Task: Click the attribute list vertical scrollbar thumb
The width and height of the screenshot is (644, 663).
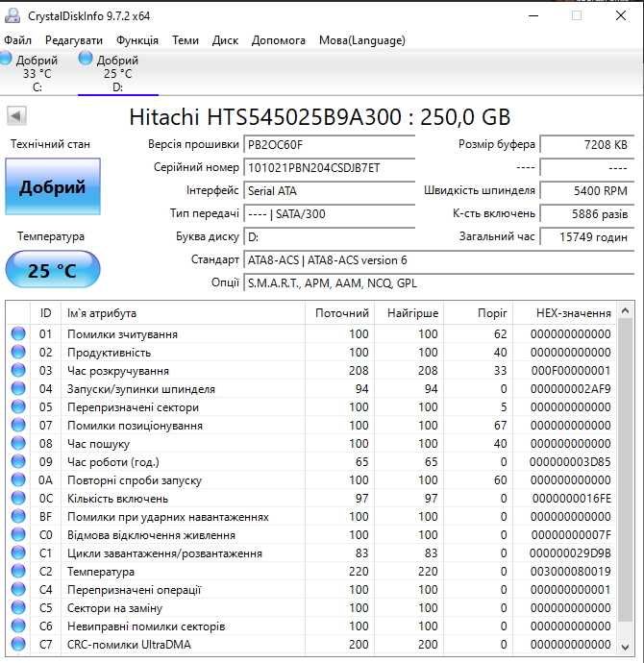Action: 626,470
